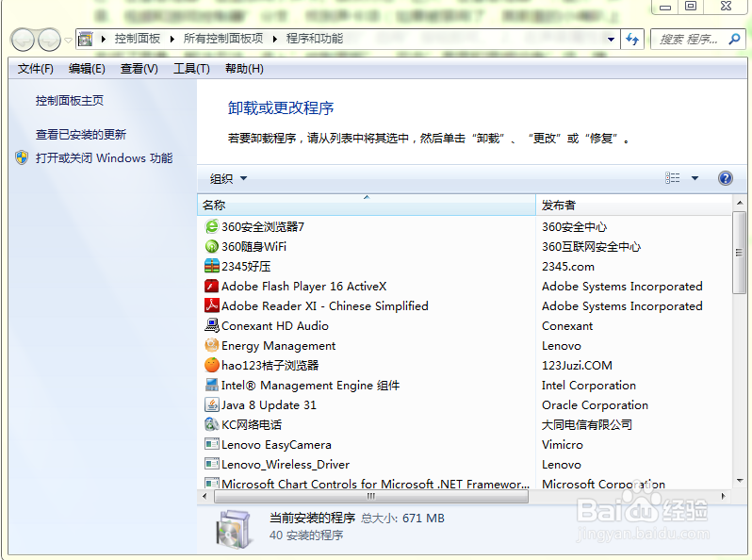The width and height of the screenshot is (752, 560).
Task: Click the horizontal scrollbar left arrow
Action: (204, 496)
